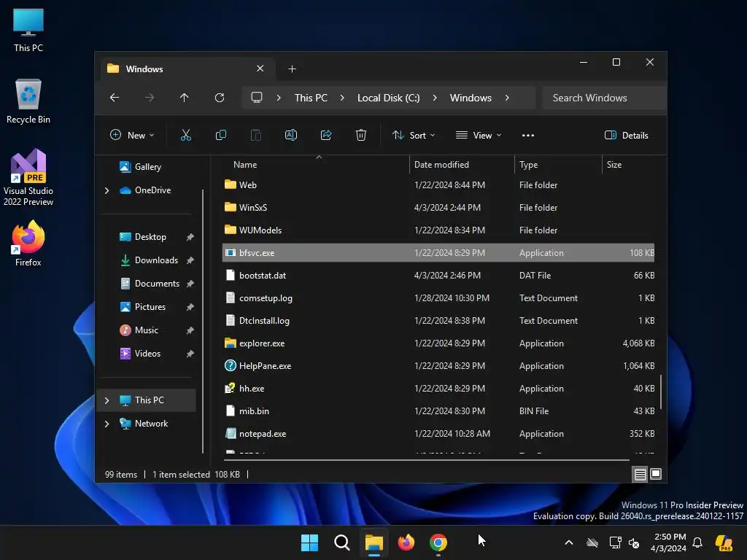Open Pictures in navigation pane

click(150, 307)
